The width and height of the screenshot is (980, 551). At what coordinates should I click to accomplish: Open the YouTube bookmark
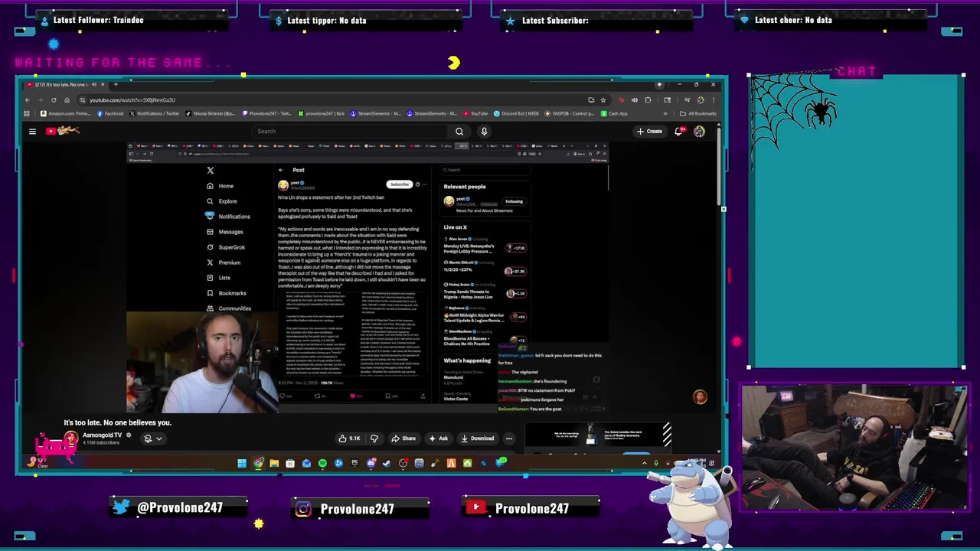[x=475, y=113]
